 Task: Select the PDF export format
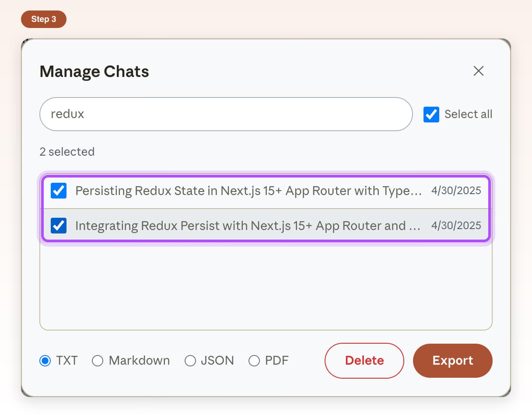tap(254, 361)
